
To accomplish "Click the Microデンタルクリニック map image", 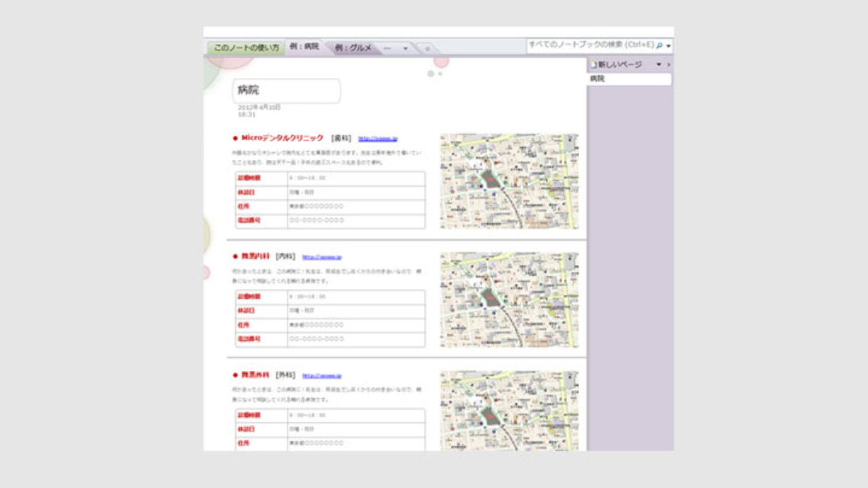I will click(509, 180).
